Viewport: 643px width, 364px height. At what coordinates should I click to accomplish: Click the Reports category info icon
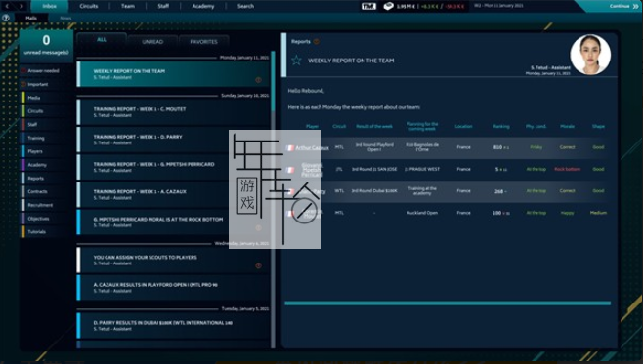[x=317, y=41]
